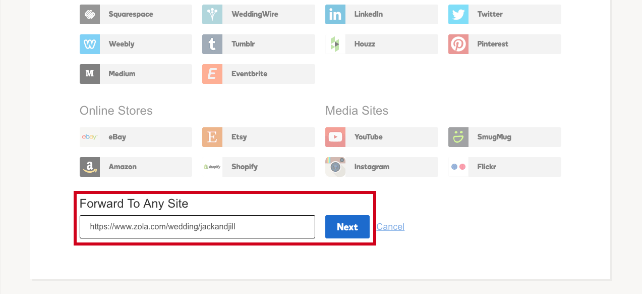
Task: Click the Tumblr logo icon
Action: (212, 44)
